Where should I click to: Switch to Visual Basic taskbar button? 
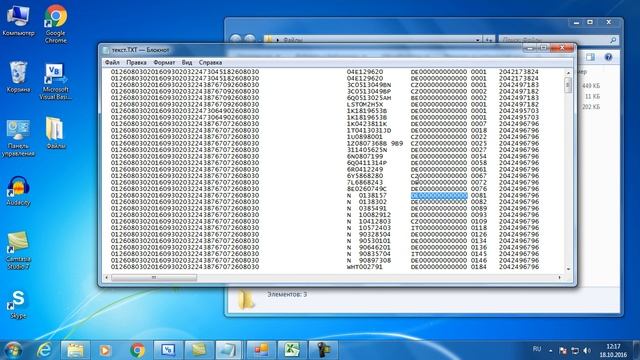[x=168, y=350]
